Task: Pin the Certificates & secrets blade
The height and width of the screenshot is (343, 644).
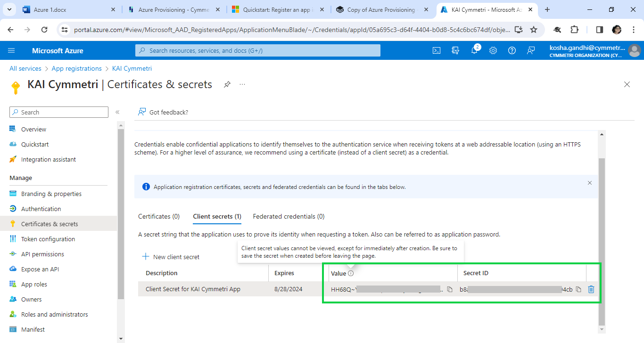Action: pyautogui.click(x=227, y=84)
